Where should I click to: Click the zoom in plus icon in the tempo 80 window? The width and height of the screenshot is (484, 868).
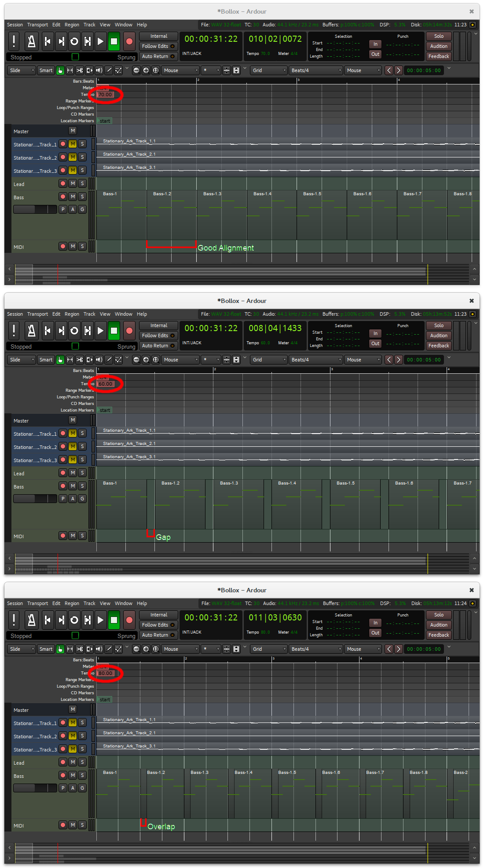point(146,649)
